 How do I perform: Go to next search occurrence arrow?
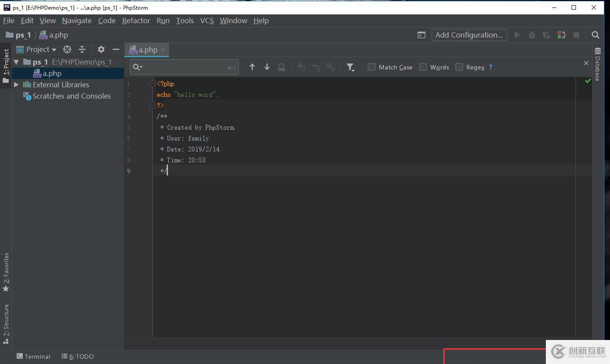267,67
